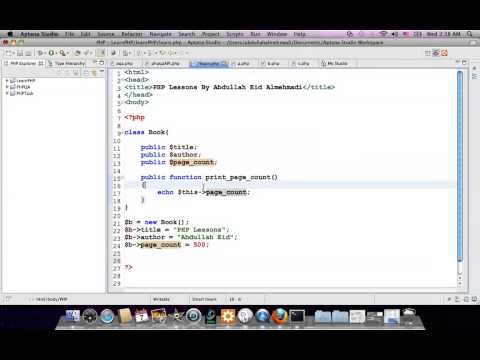Click the volume icon in menu bar
The height and width of the screenshot is (360, 480).
[x=395, y=34]
